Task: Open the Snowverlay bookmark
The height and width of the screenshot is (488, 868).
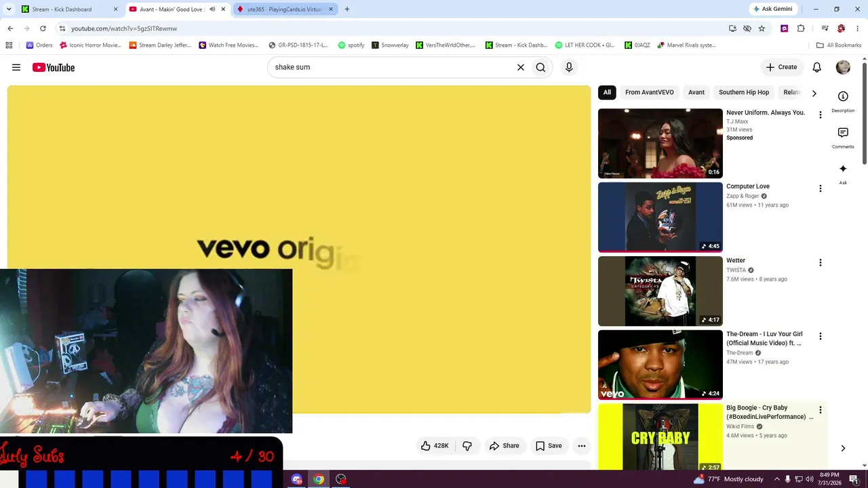Action: pyautogui.click(x=390, y=45)
